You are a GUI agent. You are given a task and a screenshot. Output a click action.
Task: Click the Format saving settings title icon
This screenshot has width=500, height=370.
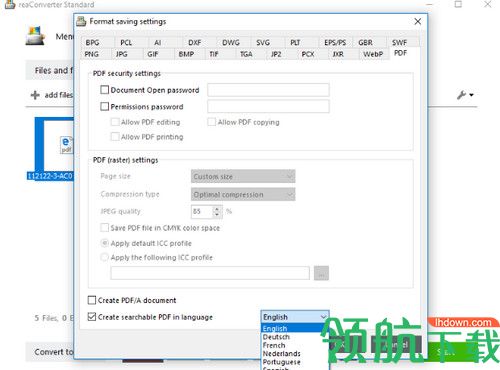click(x=81, y=21)
